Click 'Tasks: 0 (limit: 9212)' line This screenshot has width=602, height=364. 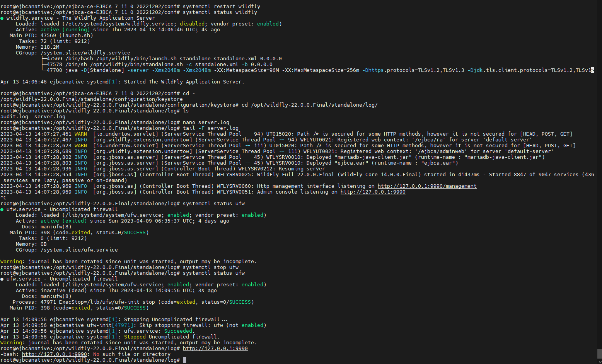pos(53,238)
